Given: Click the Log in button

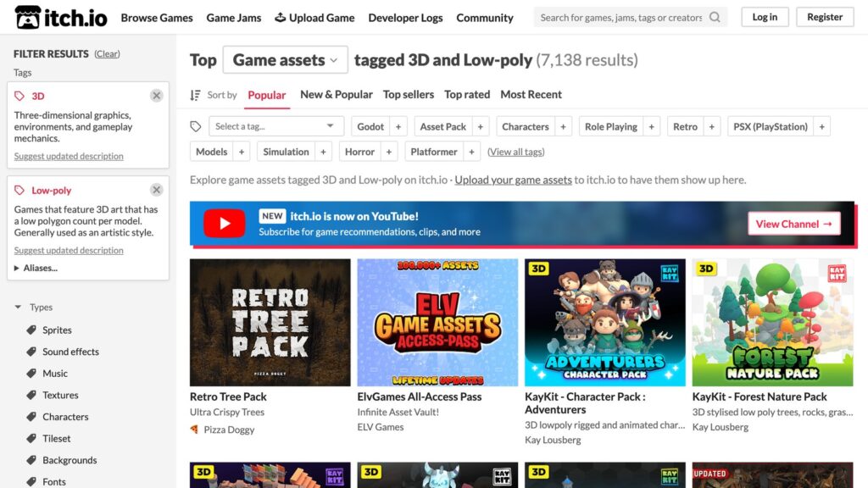Looking at the screenshot, I should (x=765, y=17).
